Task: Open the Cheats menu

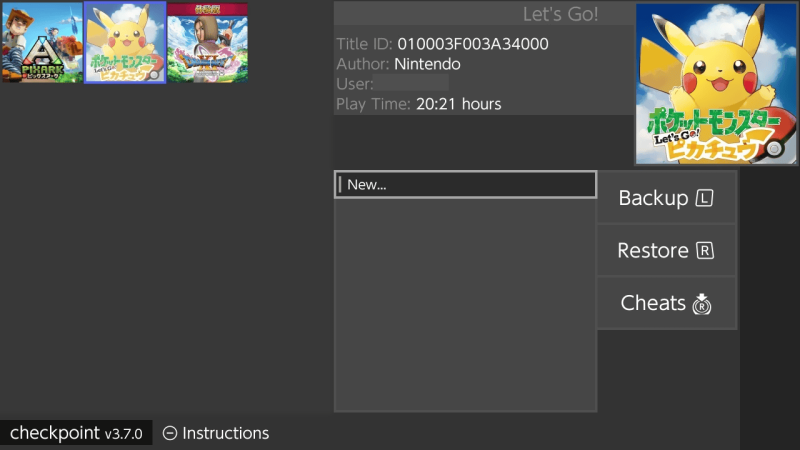Action: click(666, 303)
